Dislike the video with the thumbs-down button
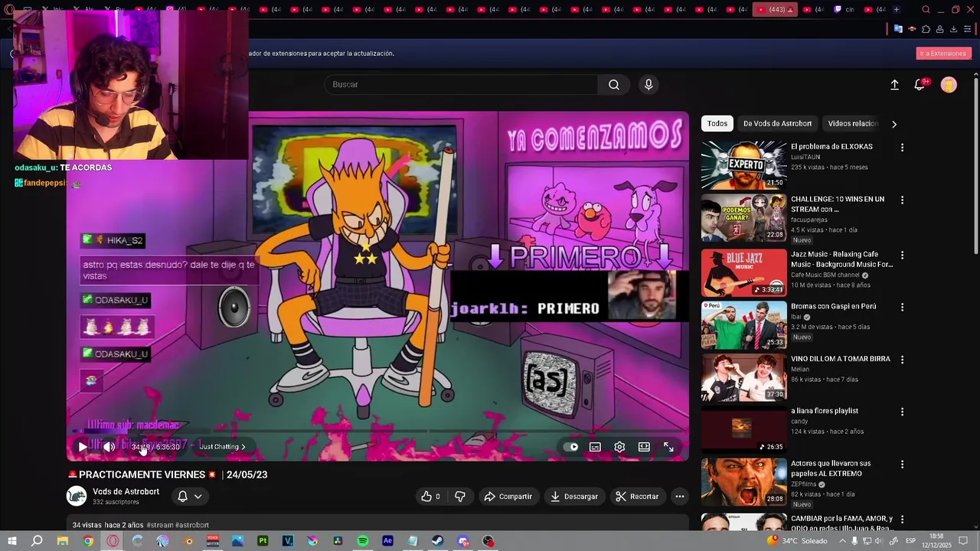980x551 pixels. pos(460,497)
